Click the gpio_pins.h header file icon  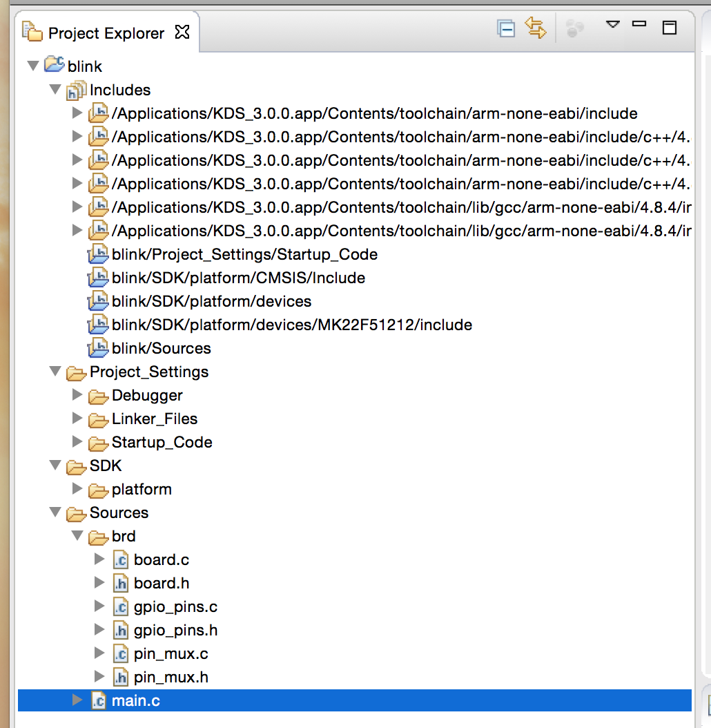[120, 631]
